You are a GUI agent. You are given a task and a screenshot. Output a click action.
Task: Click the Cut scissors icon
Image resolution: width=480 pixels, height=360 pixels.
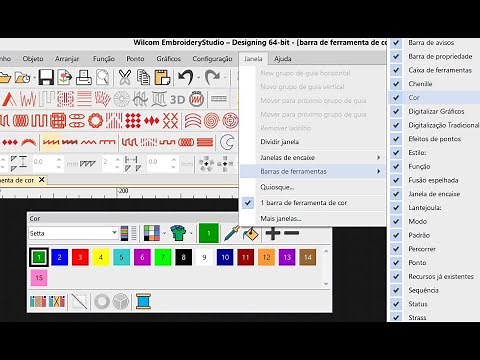click(x=125, y=77)
